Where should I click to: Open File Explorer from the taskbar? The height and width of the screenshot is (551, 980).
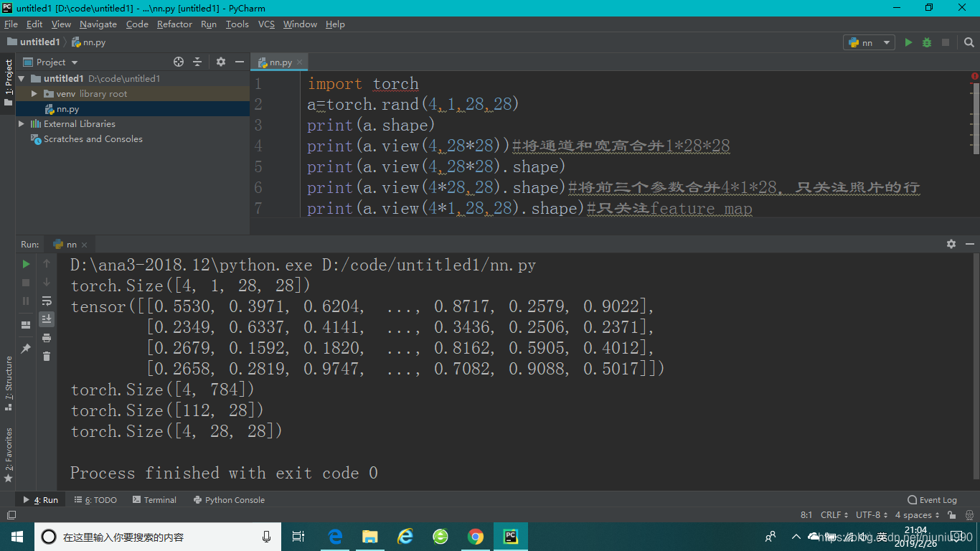click(369, 537)
